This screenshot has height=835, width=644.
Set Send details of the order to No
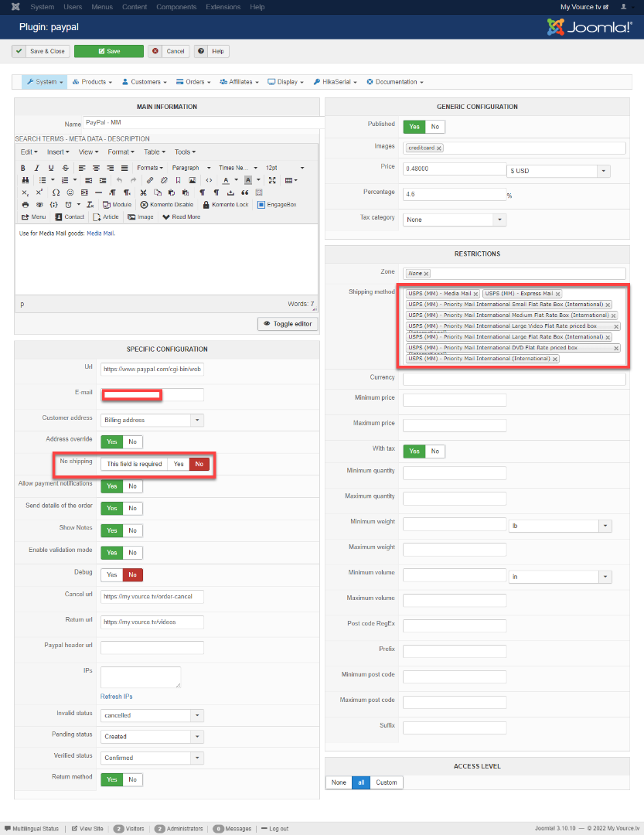coord(133,509)
